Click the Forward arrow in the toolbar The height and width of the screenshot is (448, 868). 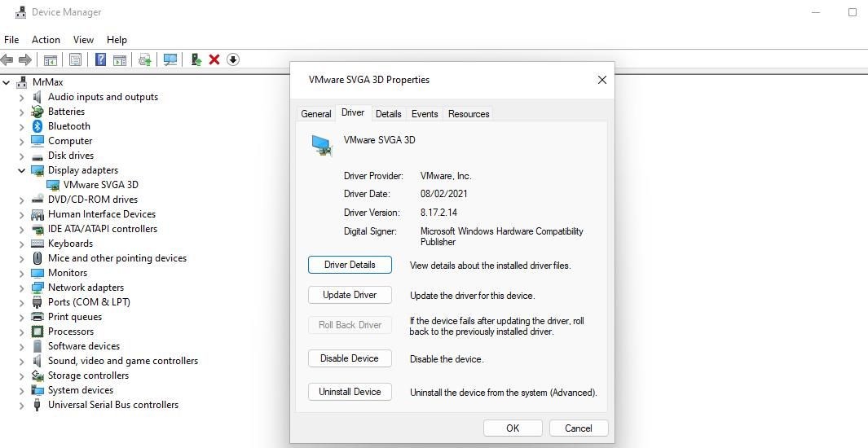pyautogui.click(x=25, y=59)
